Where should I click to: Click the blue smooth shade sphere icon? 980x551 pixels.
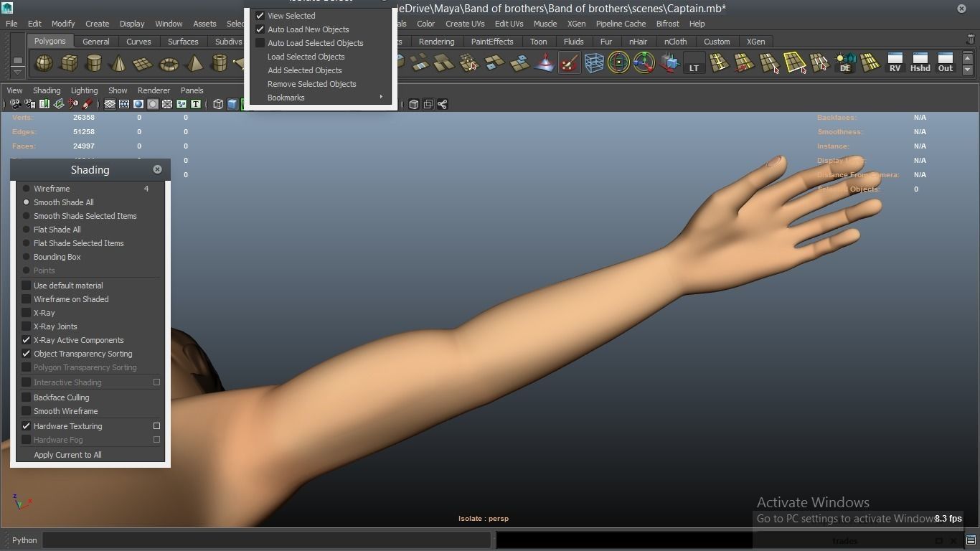(138, 105)
